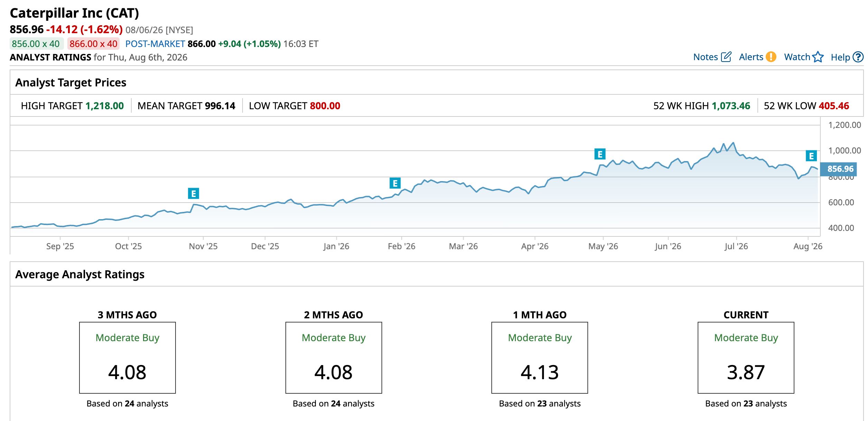
Task: Click the green bid quote 856.00 x 40
Action: [x=36, y=44]
